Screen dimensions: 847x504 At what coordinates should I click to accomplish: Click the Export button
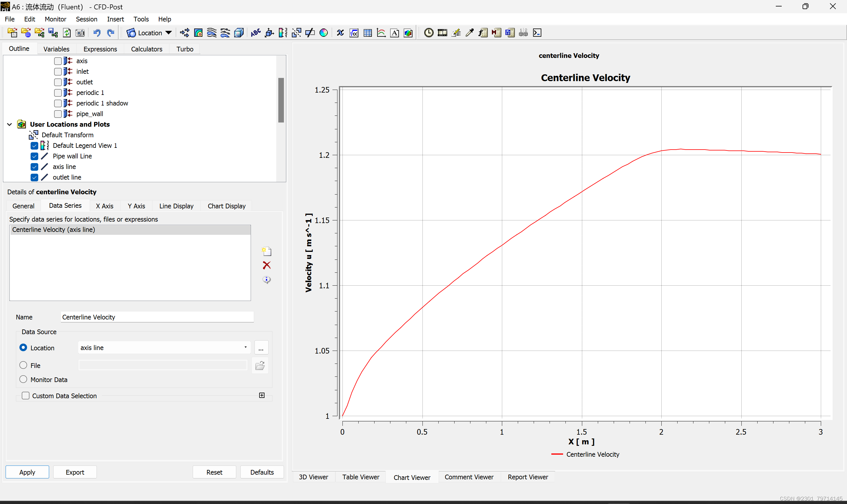(x=75, y=472)
